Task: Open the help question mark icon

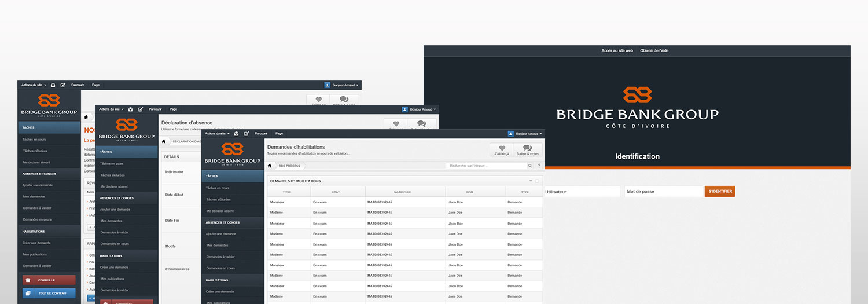Action: click(x=539, y=166)
